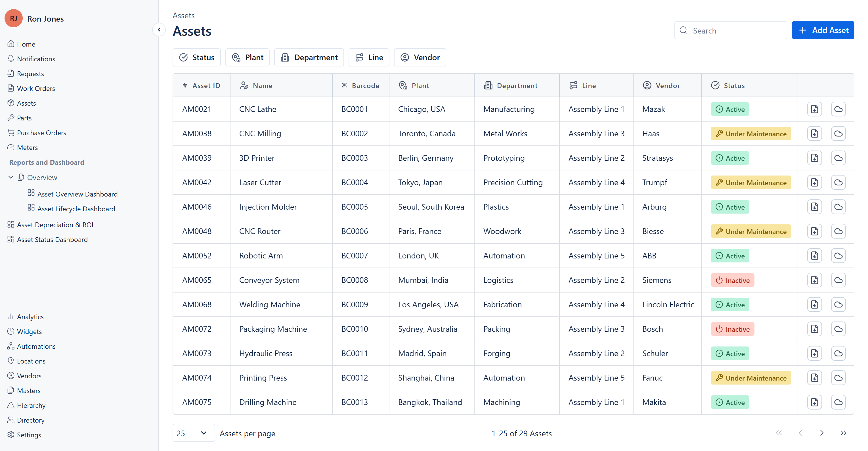Open Purchase Orders in the sidebar
Viewport: 868px width, 451px height.
pyautogui.click(x=37, y=133)
